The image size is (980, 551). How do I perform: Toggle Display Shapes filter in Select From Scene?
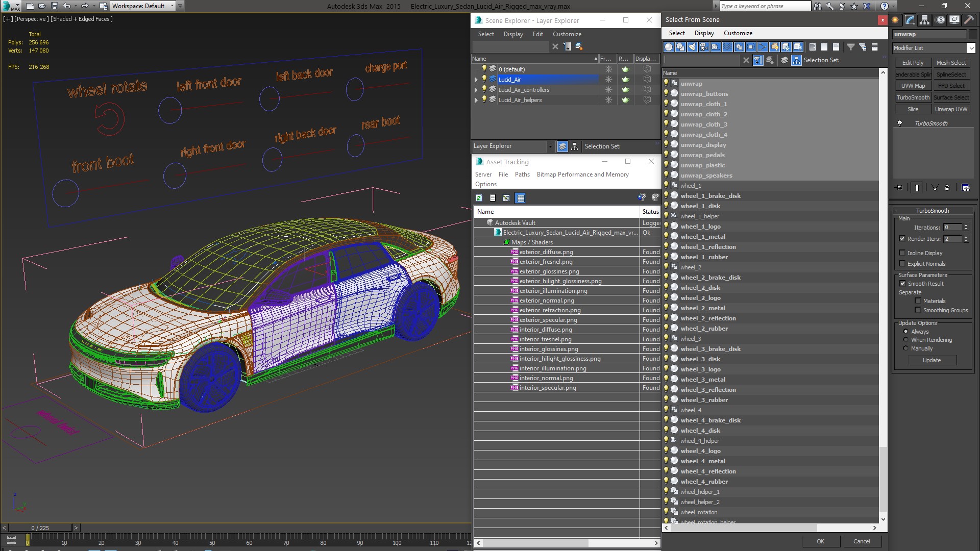(x=680, y=47)
